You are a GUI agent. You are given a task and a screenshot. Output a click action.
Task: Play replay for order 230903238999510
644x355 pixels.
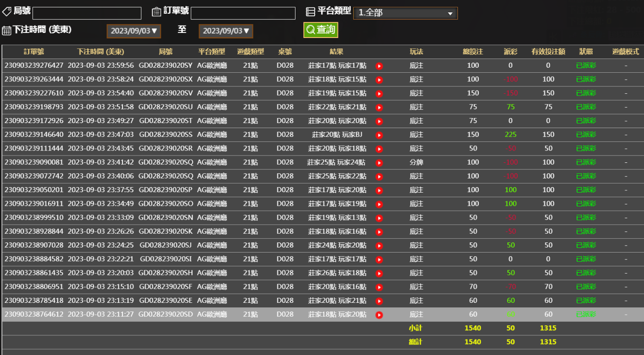(x=379, y=218)
